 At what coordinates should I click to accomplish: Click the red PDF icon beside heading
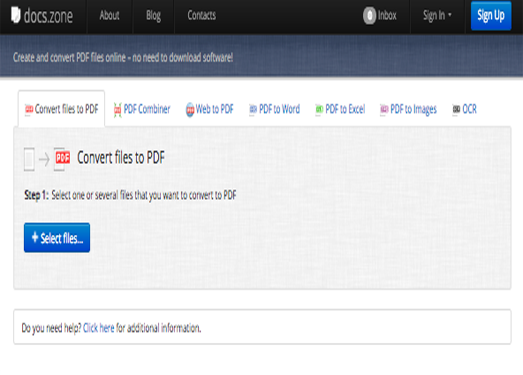pyautogui.click(x=62, y=158)
